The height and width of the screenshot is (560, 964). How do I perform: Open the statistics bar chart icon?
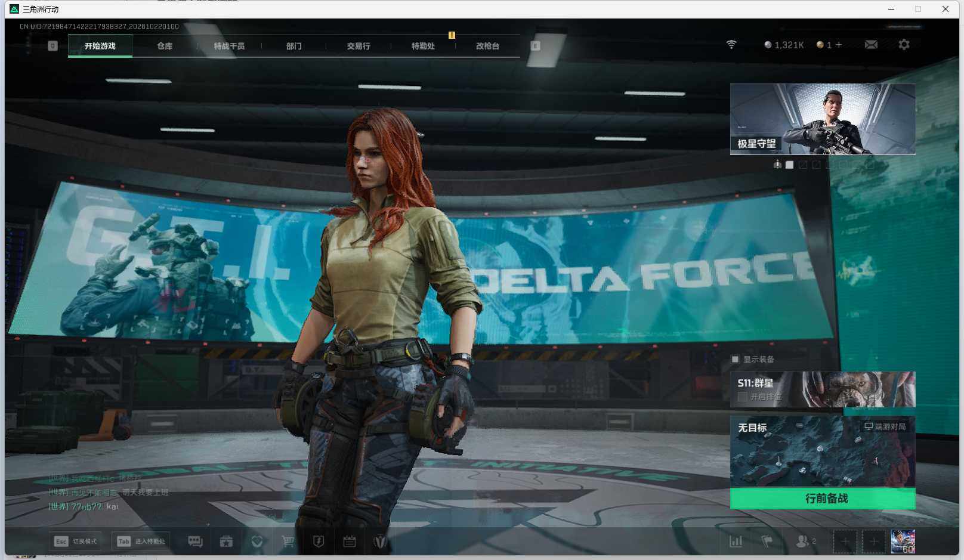pos(736,542)
